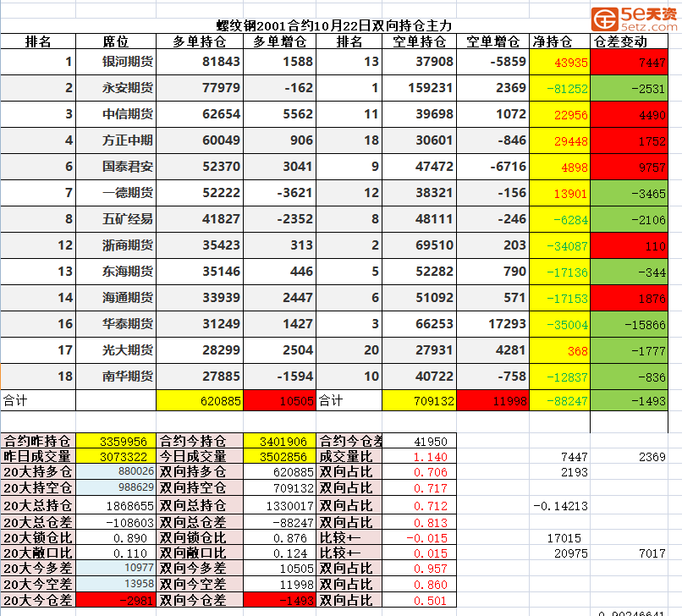Select long position value 77979
Viewport: 682px width, 616px height.
point(200,88)
